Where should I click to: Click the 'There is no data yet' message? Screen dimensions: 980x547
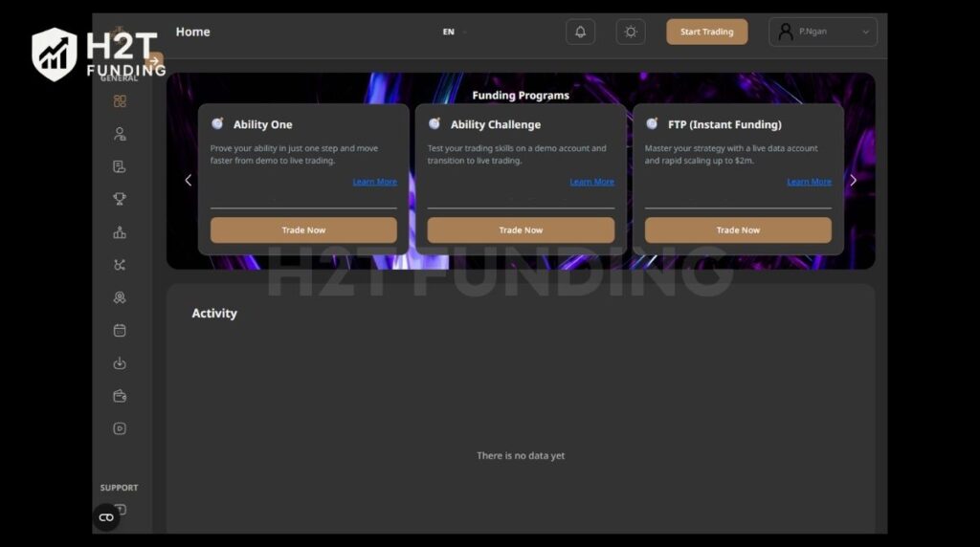[521, 456]
